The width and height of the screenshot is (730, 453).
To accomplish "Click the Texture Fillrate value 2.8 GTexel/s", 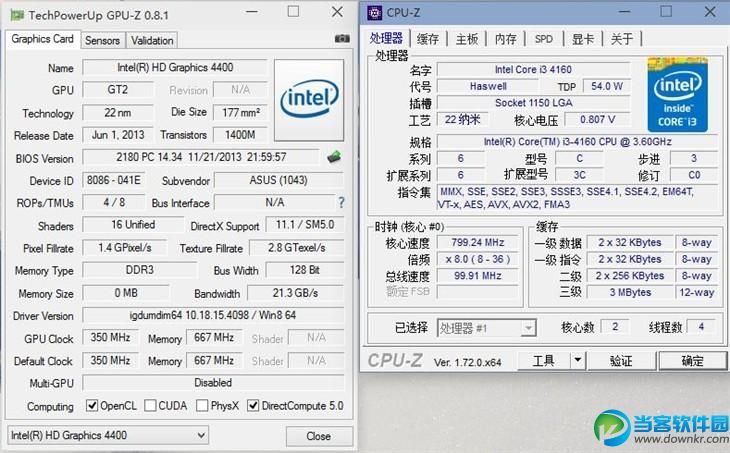I will [x=297, y=248].
